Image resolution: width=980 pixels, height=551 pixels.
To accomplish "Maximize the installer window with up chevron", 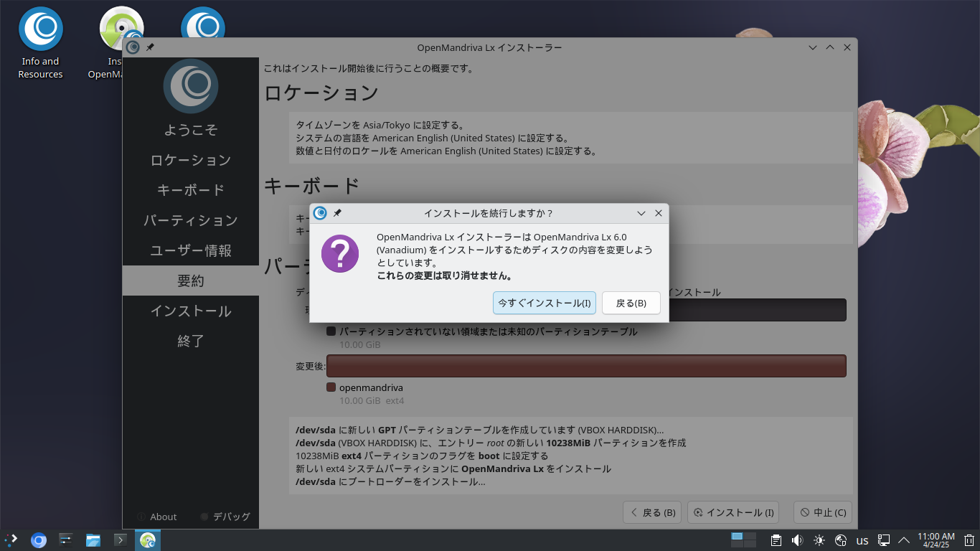I will click(x=830, y=47).
